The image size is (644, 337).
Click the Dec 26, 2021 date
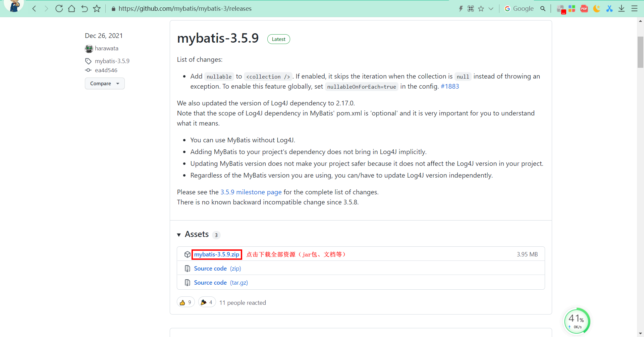tap(104, 36)
